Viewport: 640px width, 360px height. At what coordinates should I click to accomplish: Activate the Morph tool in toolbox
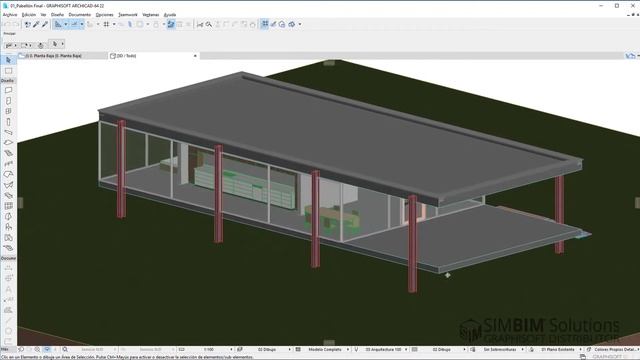[x=8, y=217]
